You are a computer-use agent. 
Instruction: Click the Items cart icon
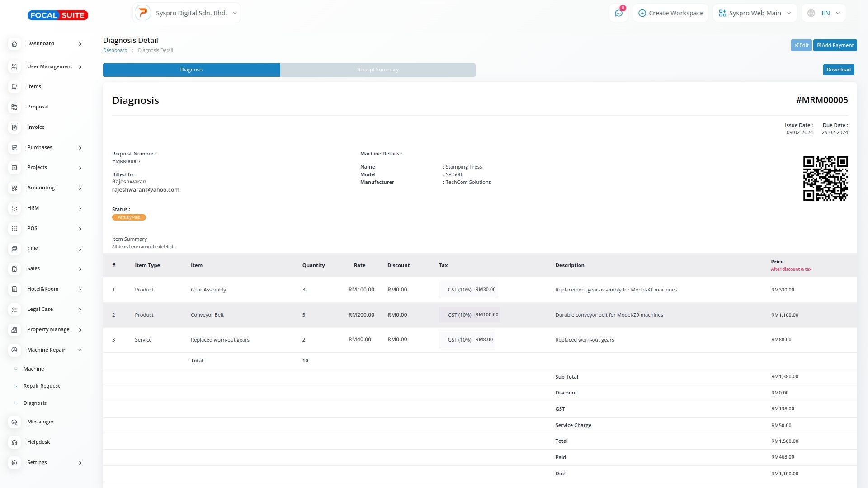coord(14,87)
